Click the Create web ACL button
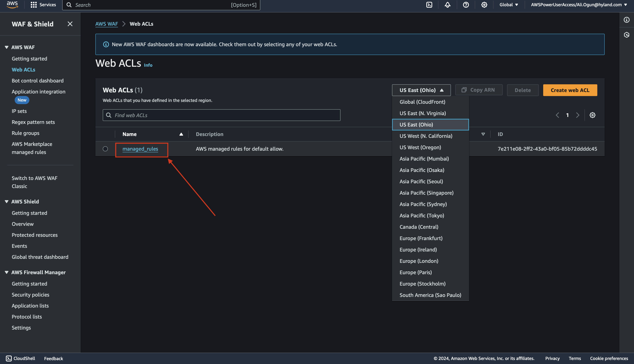 [570, 90]
